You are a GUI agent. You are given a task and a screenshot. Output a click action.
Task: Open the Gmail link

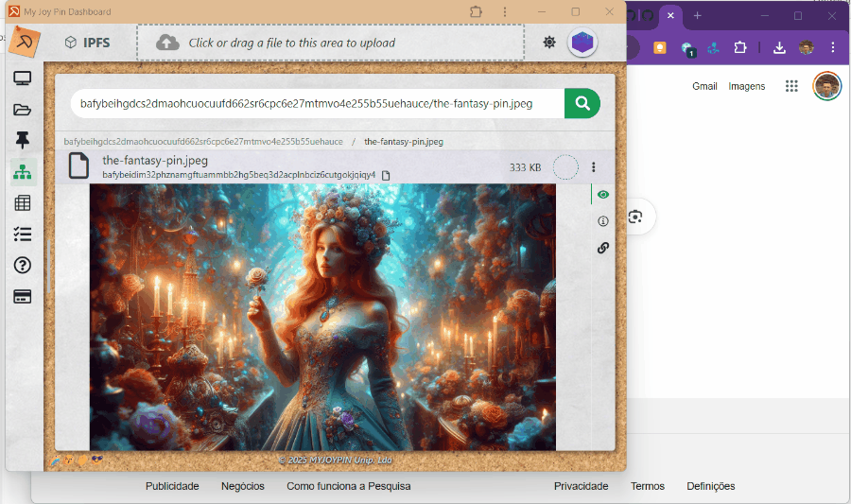(704, 86)
